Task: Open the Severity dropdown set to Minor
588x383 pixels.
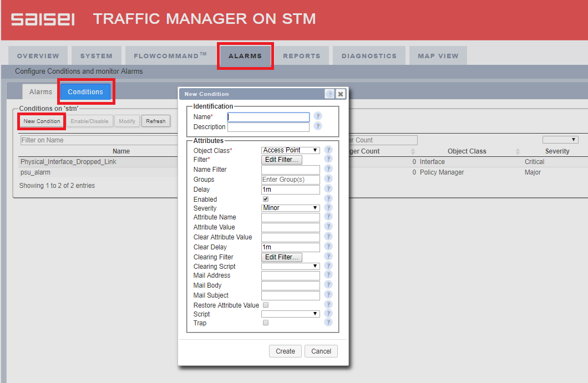Action: [x=290, y=208]
